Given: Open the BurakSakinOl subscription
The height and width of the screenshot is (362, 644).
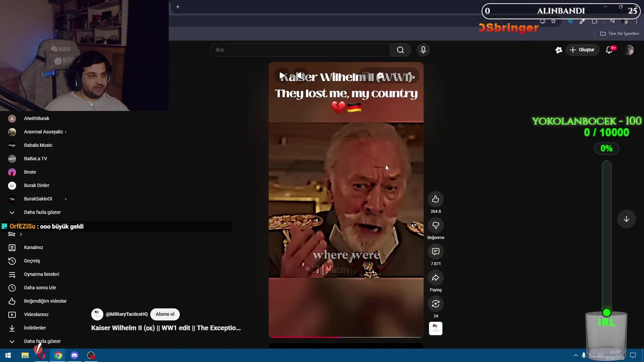Looking at the screenshot, I should click(38, 199).
